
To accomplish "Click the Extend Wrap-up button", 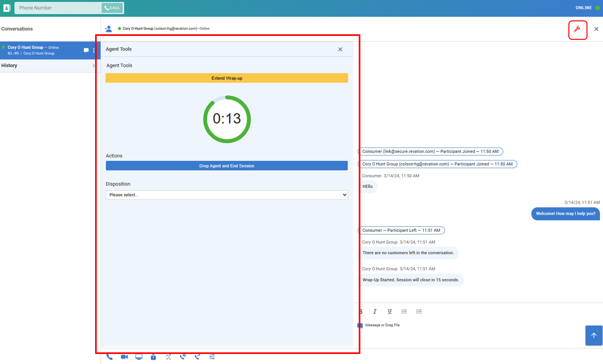I will point(227,78).
